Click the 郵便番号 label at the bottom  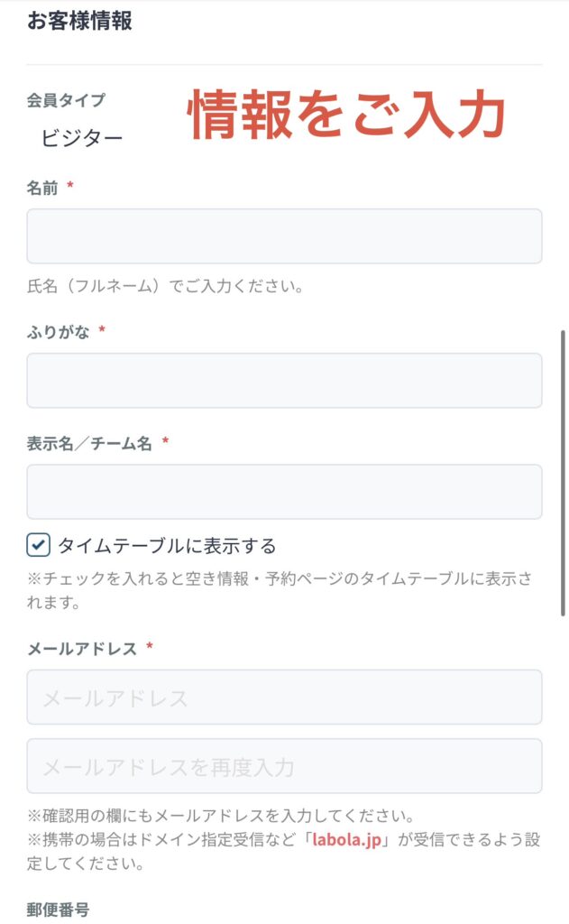pyautogui.click(x=59, y=909)
